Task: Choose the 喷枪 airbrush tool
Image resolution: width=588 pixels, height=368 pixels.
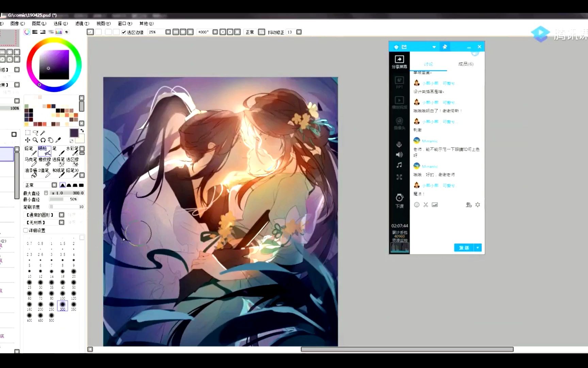Action: click(44, 151)
